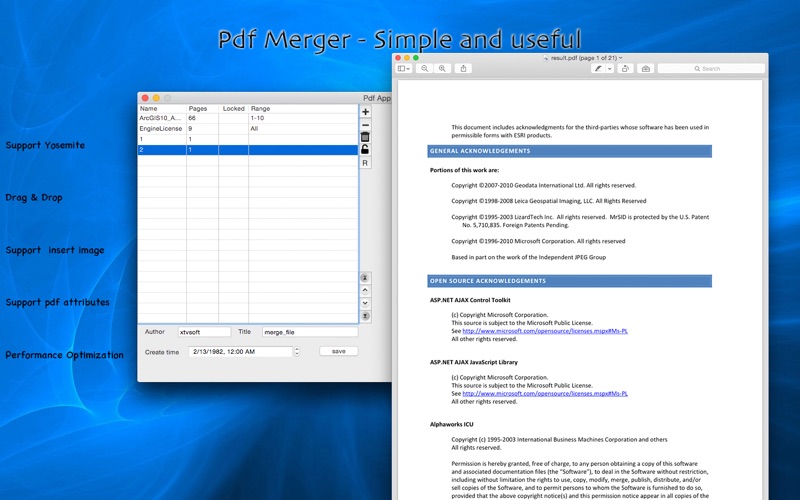
Task: Rotate the page in Preview toolbar
Action: point(625,68)
